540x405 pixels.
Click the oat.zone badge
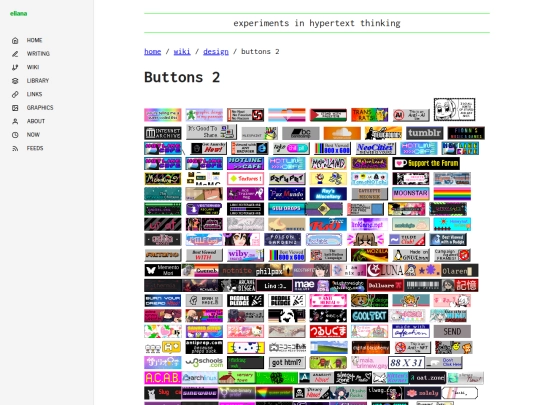coord(427,378)
